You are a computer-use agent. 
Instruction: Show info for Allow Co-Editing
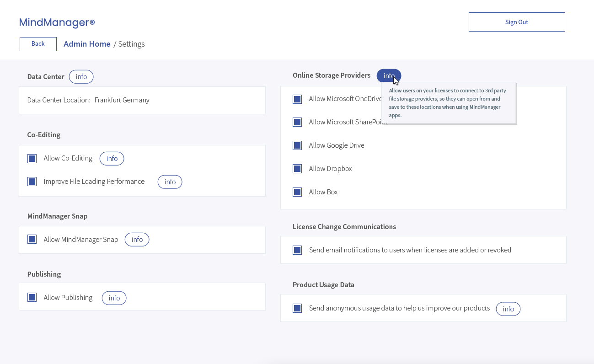(x=112, y=159)
